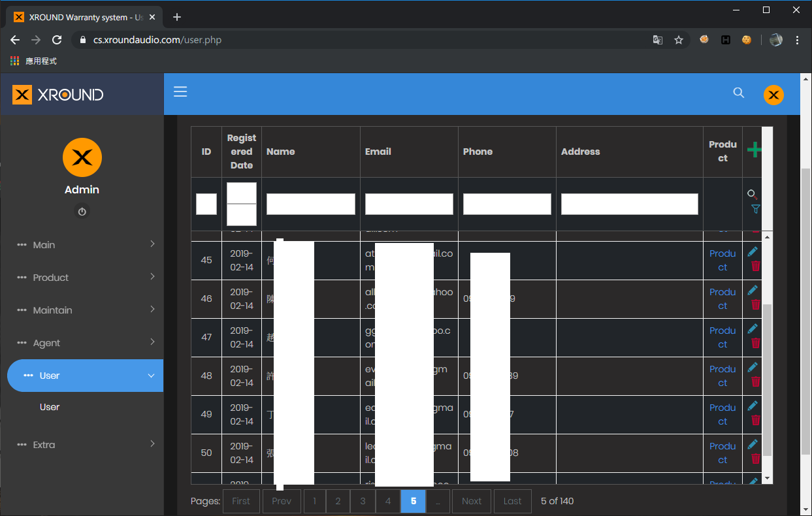Open Product link for row 50
This screenshot has height=516, width=812.
(723, 453)
